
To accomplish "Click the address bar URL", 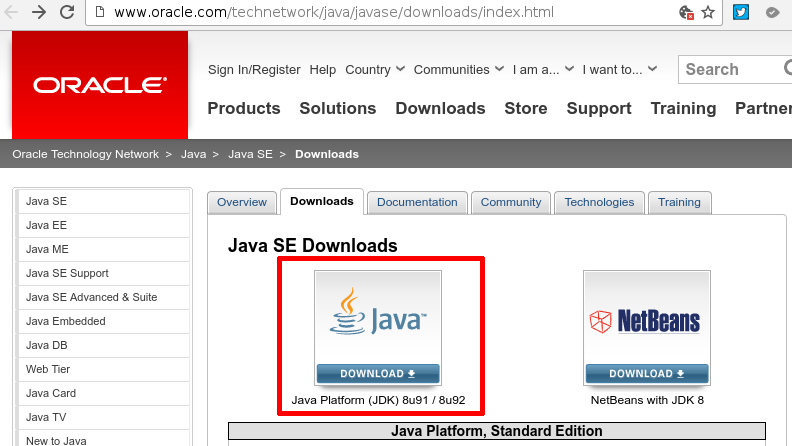I will pyautogui.click(x=334, y=12).
